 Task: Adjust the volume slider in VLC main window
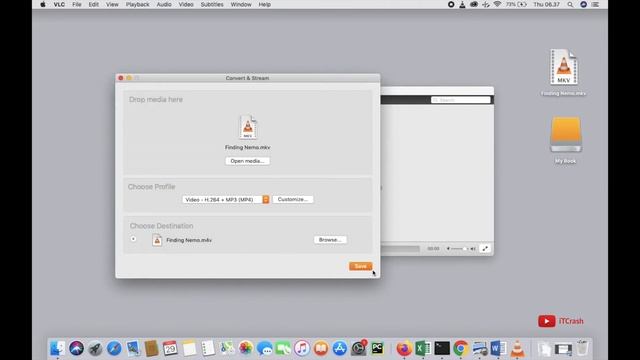tap(460, 249)
